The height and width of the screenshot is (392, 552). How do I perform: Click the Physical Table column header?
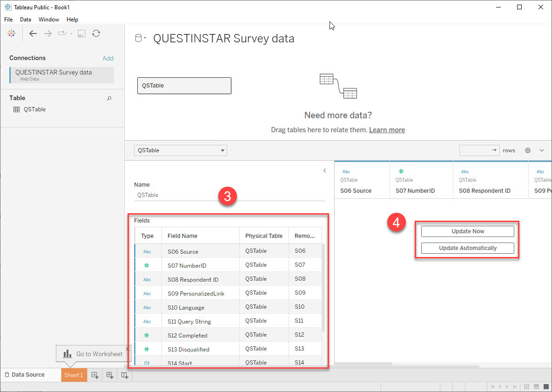coord(264,236)
